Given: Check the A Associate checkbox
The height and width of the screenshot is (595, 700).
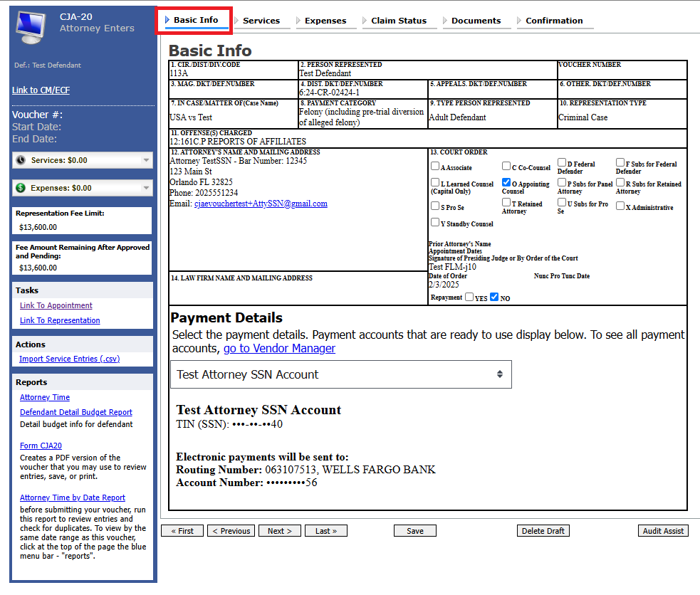Looking at the screenshot, I should click(x=435, y=167).
